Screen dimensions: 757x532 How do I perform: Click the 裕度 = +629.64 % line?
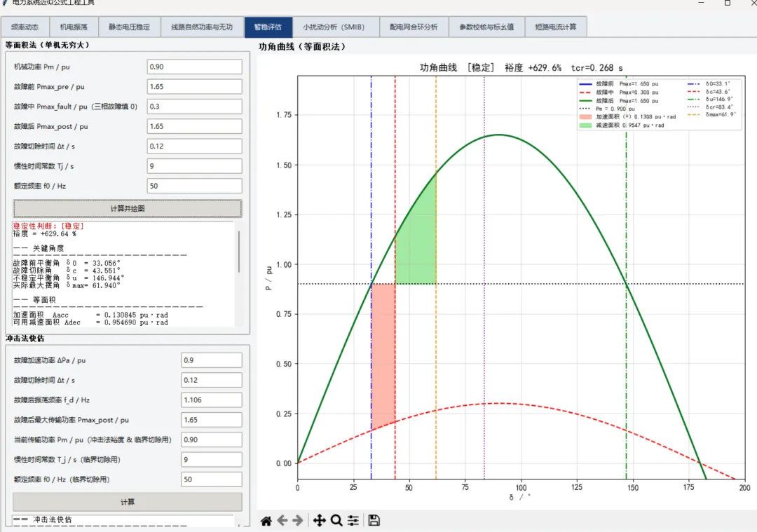[x=44, y=233]
